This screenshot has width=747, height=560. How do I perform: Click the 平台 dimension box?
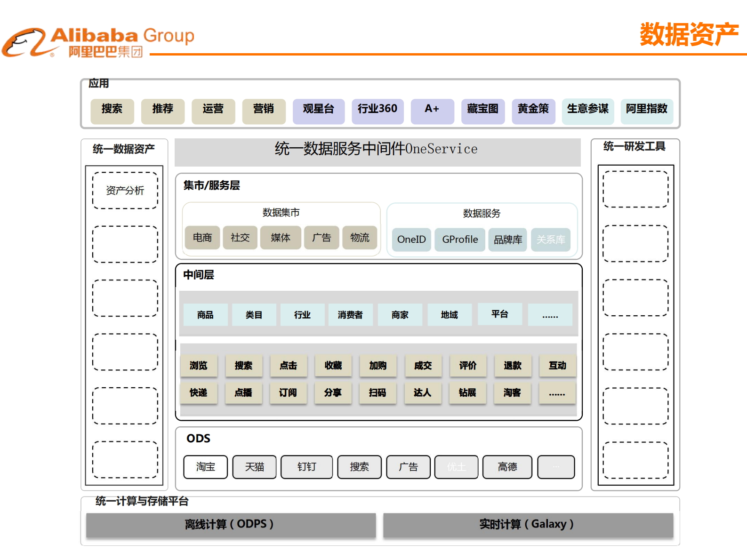point(500,314)
